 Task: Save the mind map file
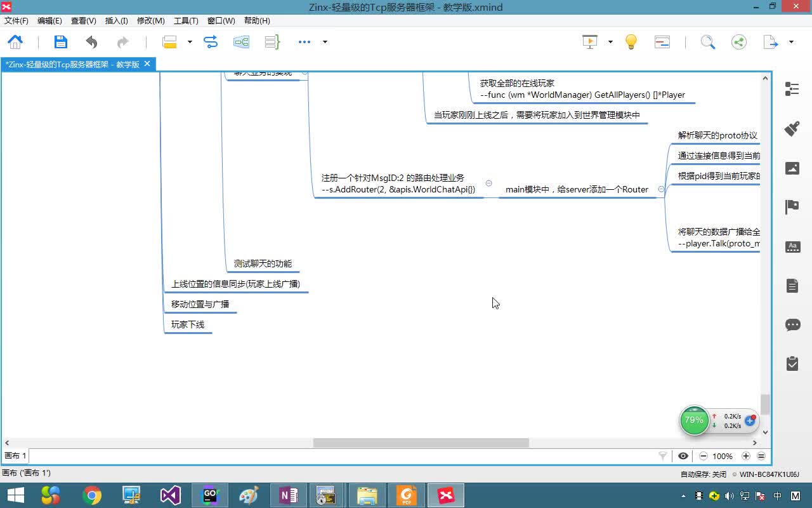pyautogui.click(x=60, y=42)
